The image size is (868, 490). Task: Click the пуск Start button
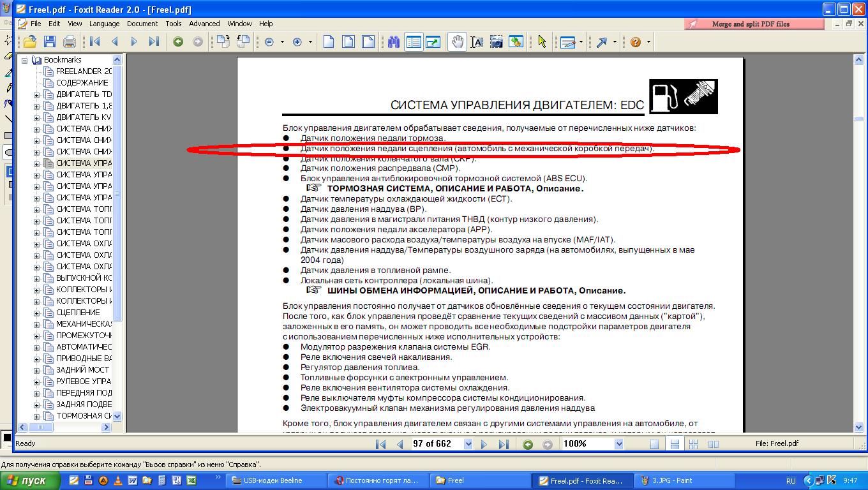tap(31, 480)
